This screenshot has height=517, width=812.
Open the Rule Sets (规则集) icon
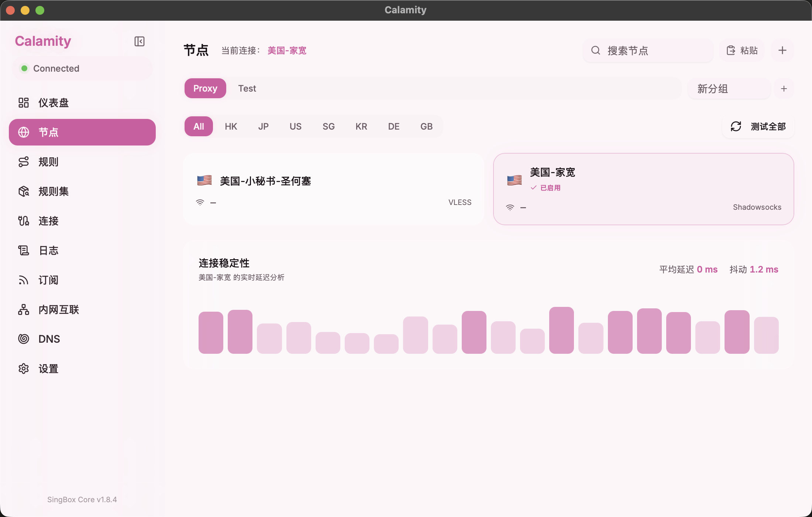tap(24, 191)
